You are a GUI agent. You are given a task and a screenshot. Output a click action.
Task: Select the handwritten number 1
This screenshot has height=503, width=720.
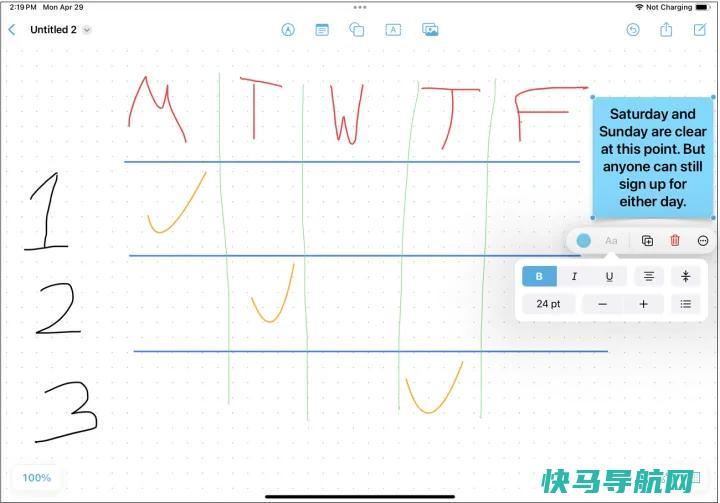coord(45,211)
